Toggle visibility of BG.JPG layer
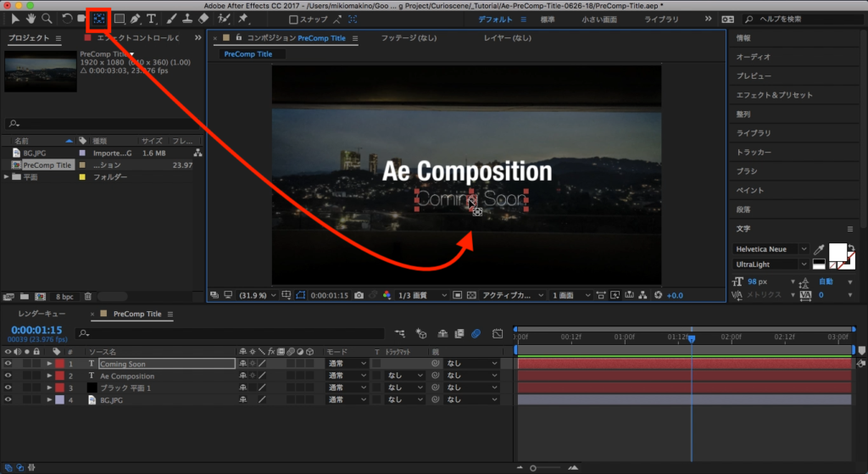The width and height of the screenshot is (868, 474). click(x=8, y=399)
